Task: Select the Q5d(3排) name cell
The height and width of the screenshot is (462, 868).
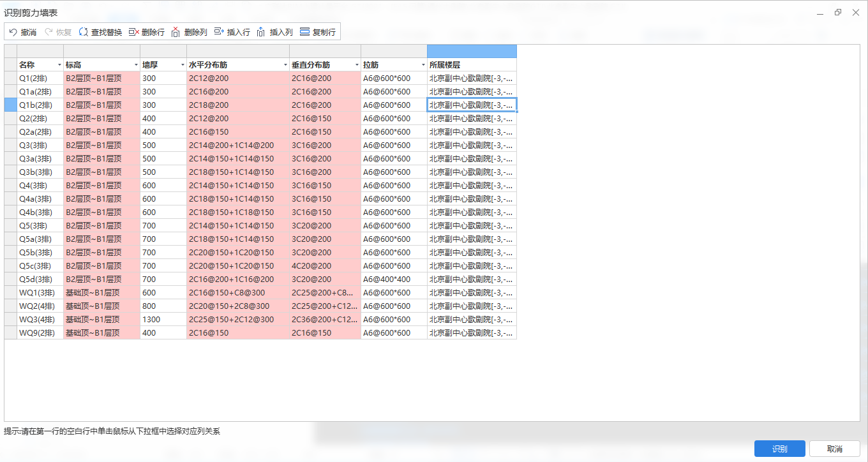Action: point(40,279)
